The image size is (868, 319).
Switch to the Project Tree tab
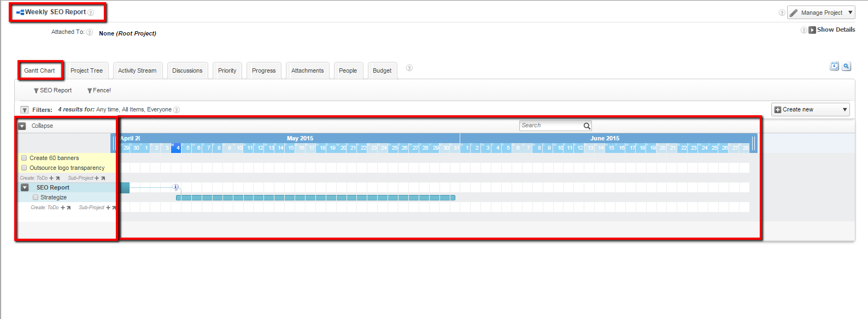coord(86,70)
